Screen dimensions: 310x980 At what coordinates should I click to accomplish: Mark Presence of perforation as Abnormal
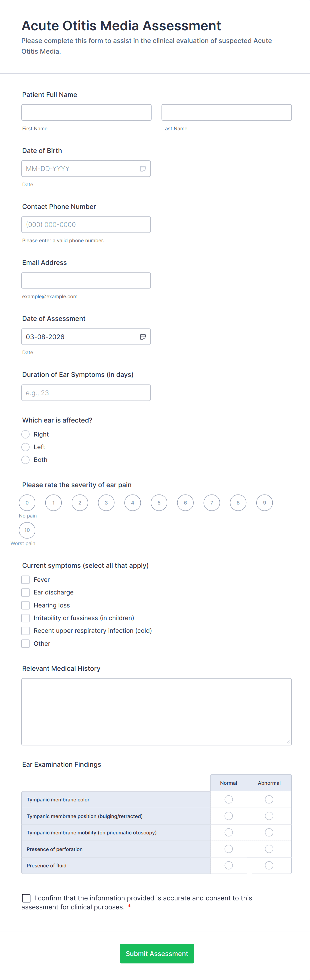click(269, 849)
